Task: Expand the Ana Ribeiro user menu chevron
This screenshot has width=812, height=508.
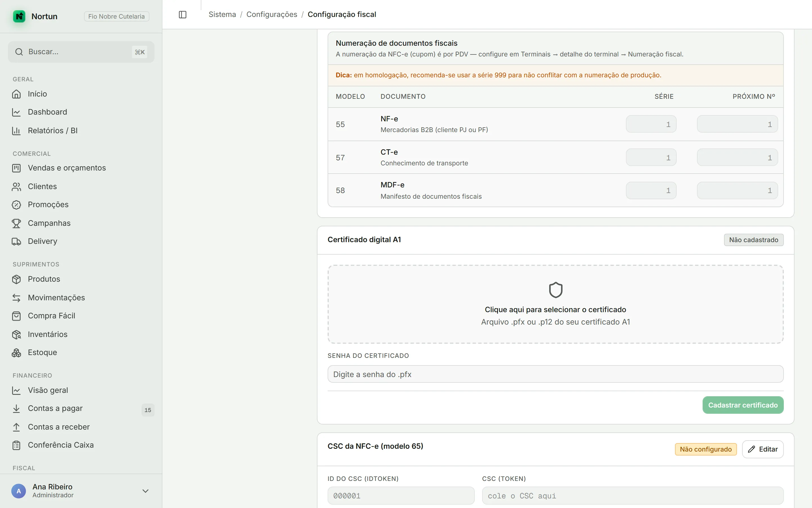Action: click(145, 491)
